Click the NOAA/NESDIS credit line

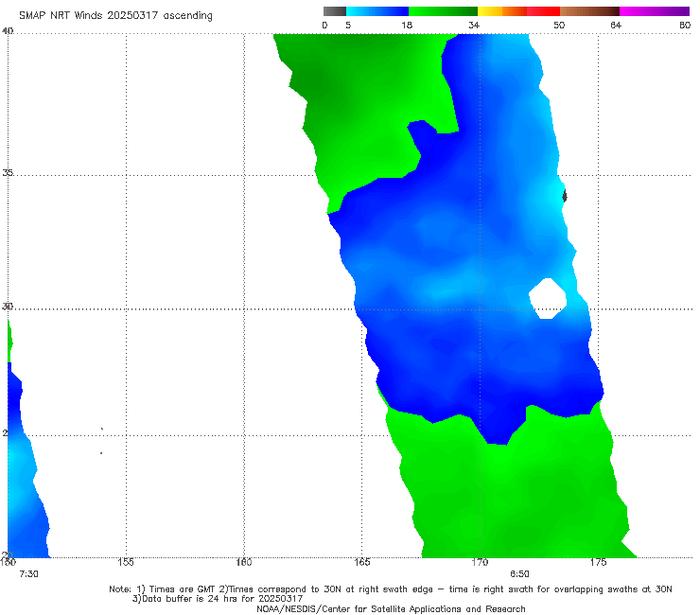pyautogui.click(x=391, y=609)
